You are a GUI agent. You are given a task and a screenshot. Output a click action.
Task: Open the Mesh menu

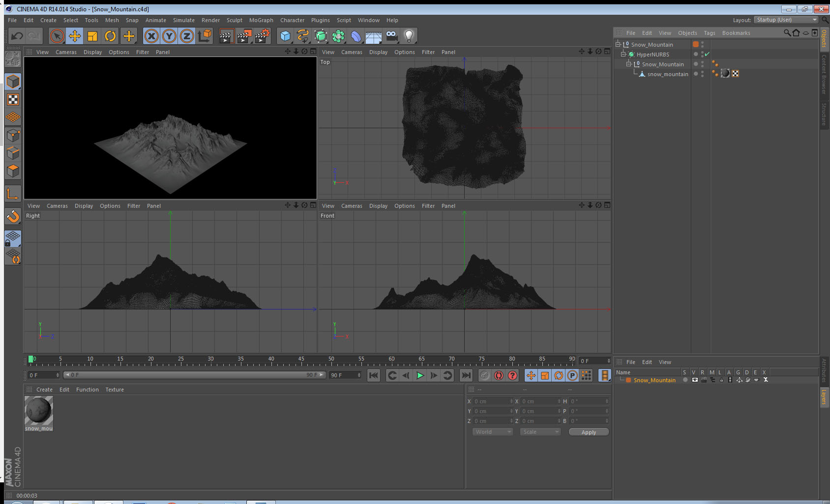point(112,20)
